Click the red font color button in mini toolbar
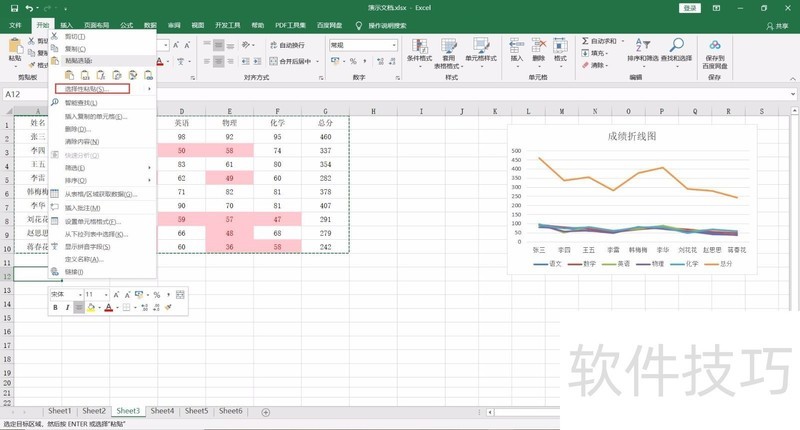This screenshot has height=430, width=800. click(x=109, y=308)
